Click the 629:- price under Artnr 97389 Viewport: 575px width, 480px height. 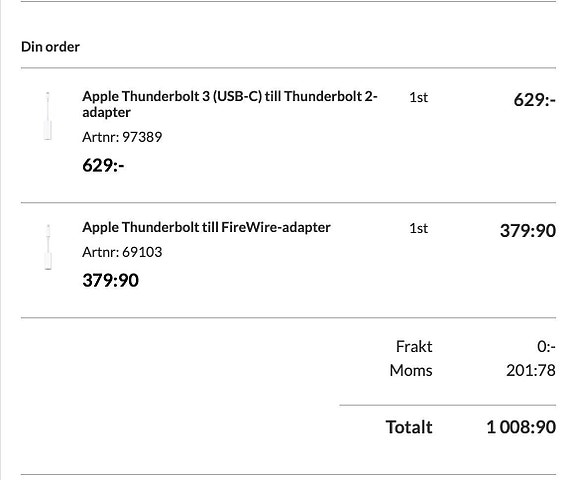pyautogui.click(x=103, y=165)
